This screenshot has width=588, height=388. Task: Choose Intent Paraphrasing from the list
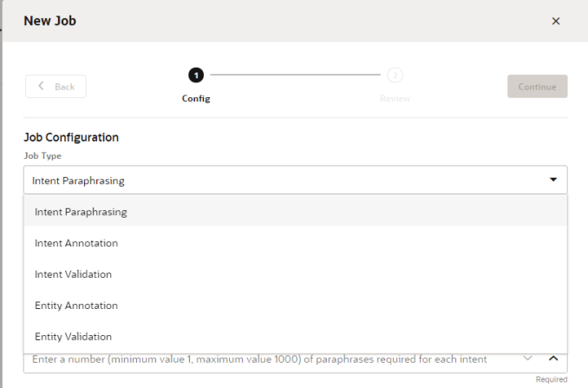point(81,211)
